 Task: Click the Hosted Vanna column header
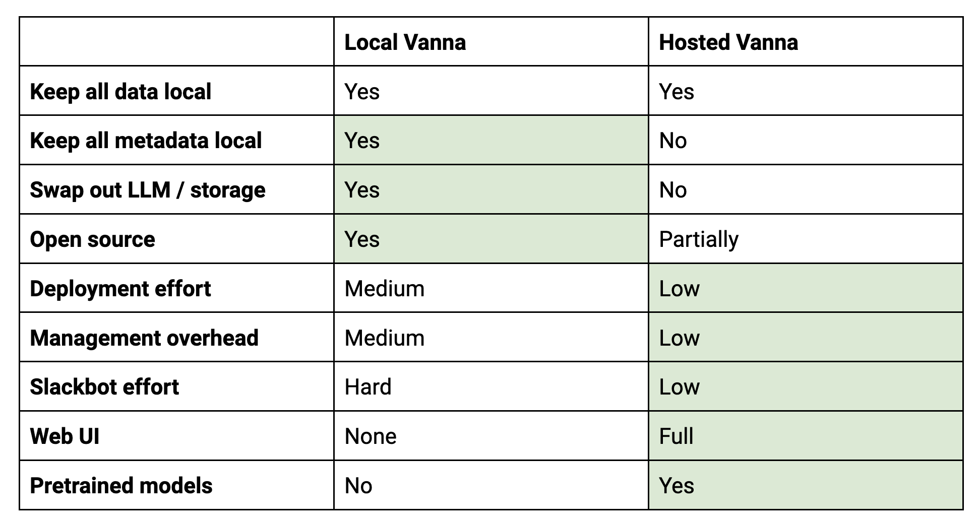click(x=728, y=42)
